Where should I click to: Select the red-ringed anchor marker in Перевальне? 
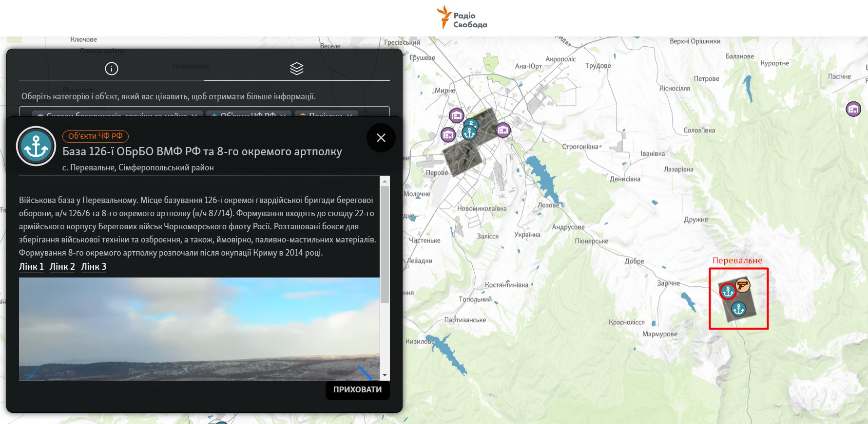pyautogui.click(x=728, y=292)
